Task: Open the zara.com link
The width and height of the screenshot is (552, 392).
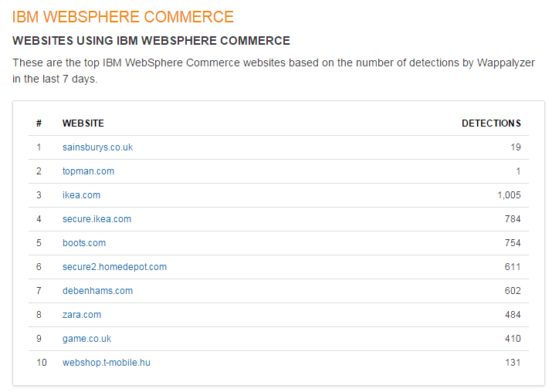Action: 82,315
